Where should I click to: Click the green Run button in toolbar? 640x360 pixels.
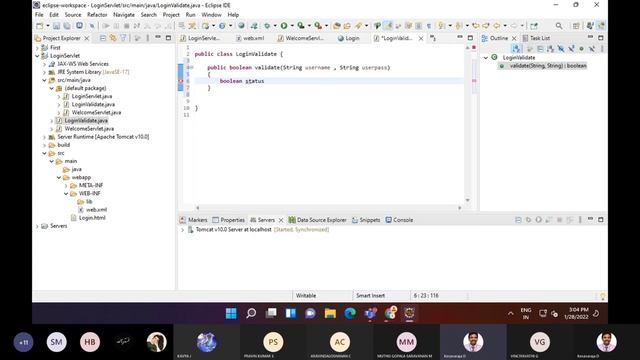click(284, 26)
